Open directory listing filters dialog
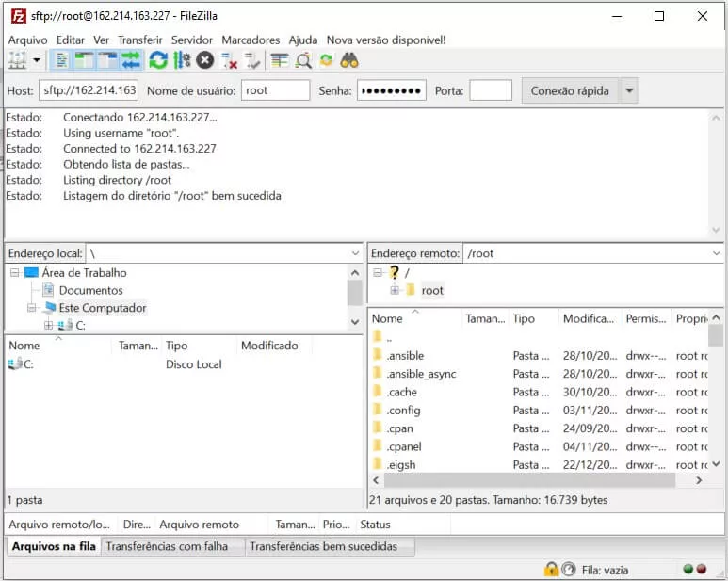Viewport: 728px width, 581px height. pyautogui.click(x=280, y=60)
